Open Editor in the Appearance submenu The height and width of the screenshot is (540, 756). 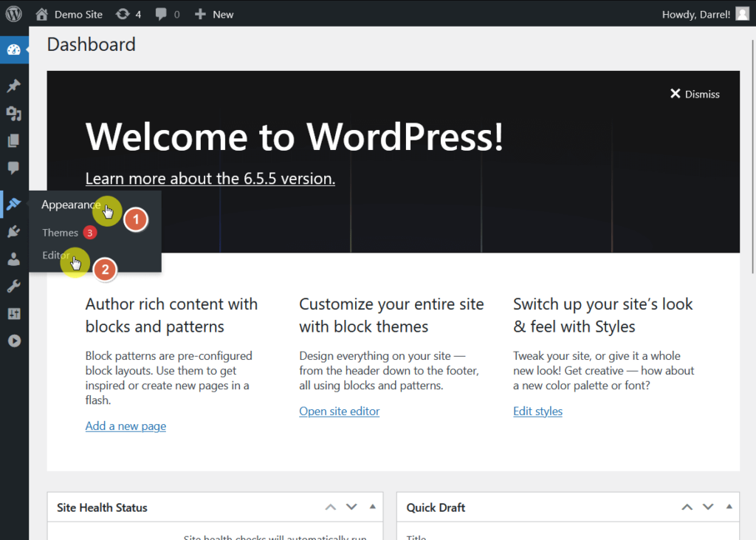pos(56,256)
